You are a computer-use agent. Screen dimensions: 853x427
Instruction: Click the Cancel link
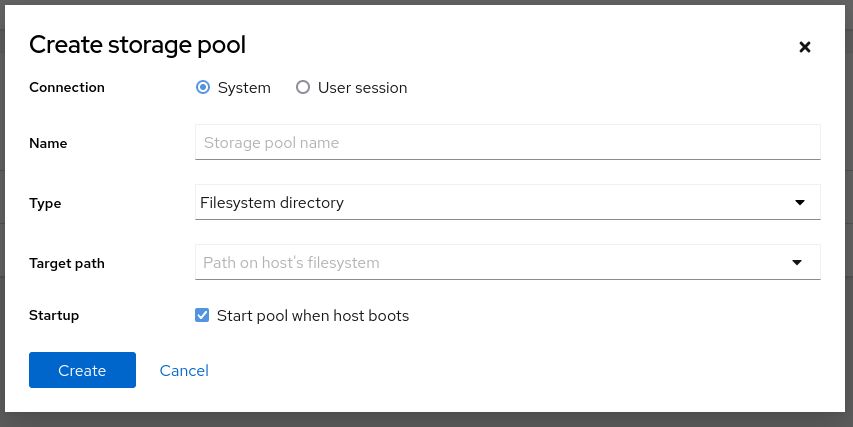pyautogui.click(x=184, y=371)
